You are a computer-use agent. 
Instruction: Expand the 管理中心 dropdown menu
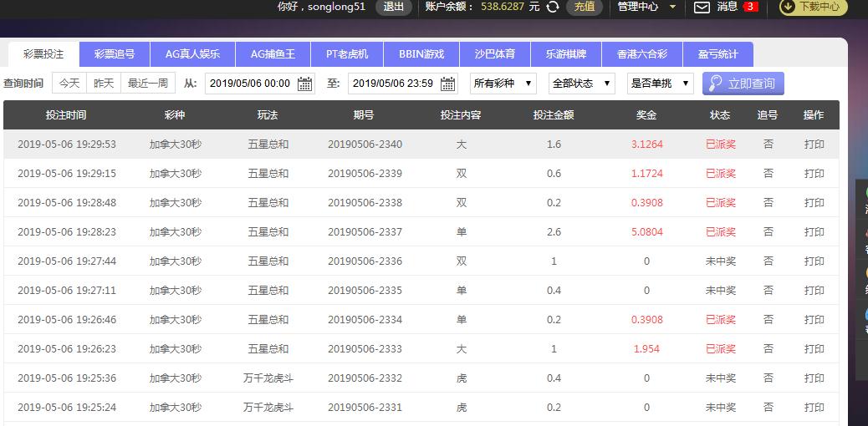coord(646,7)
